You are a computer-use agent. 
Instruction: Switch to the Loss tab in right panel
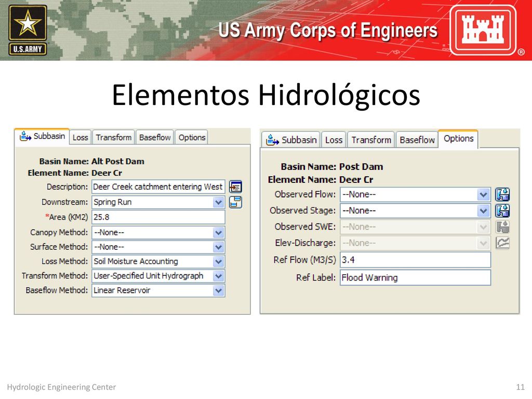334,140
